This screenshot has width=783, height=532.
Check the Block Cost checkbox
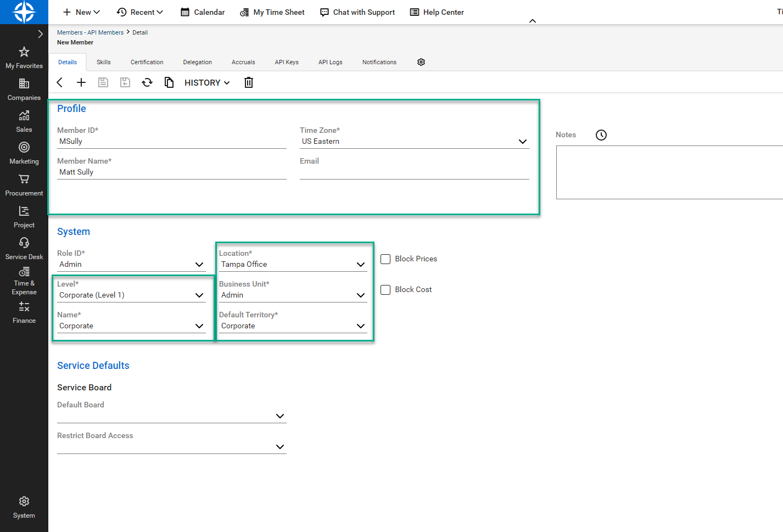(x=385, y=290)
